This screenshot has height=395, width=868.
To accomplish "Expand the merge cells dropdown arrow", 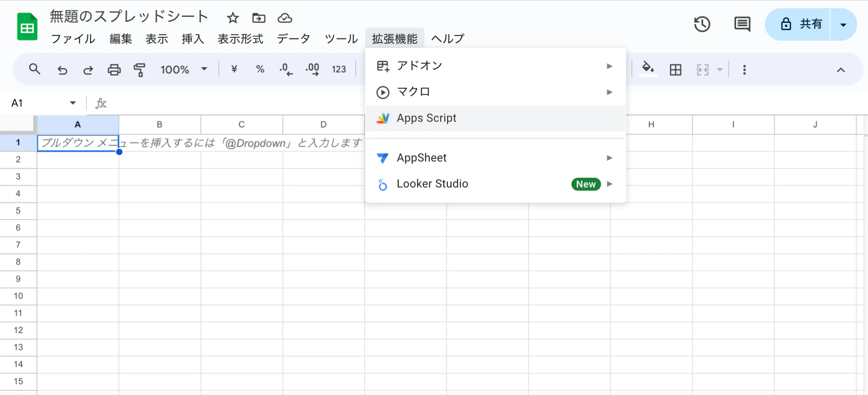I will [x=720, y=70].
